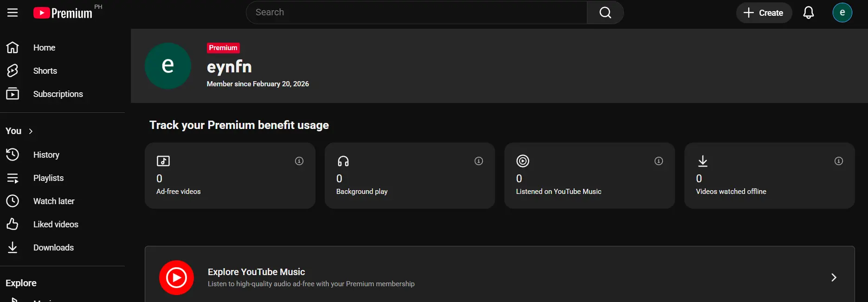Image resolution: width=868 pixels, height=302 pixels.
Task: Click the search magnifier button
Action: 605,13
